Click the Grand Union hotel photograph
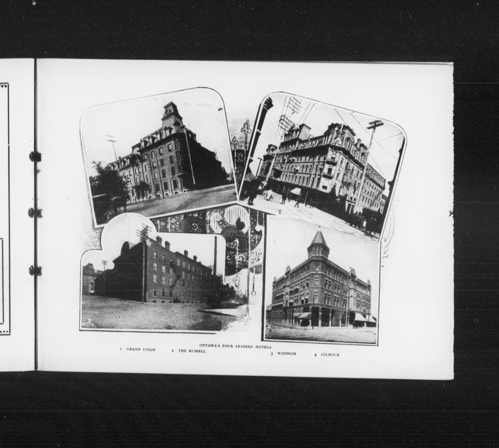499x448 pixels. click(x=160, y=158)
